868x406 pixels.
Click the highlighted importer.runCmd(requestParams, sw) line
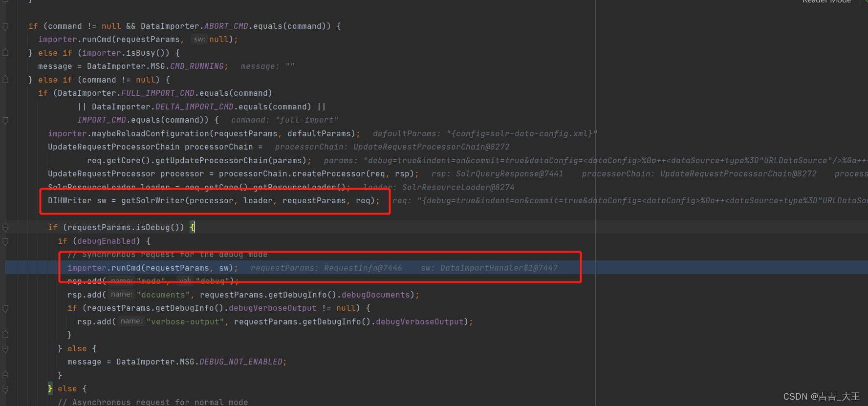[x=153, y=268]
